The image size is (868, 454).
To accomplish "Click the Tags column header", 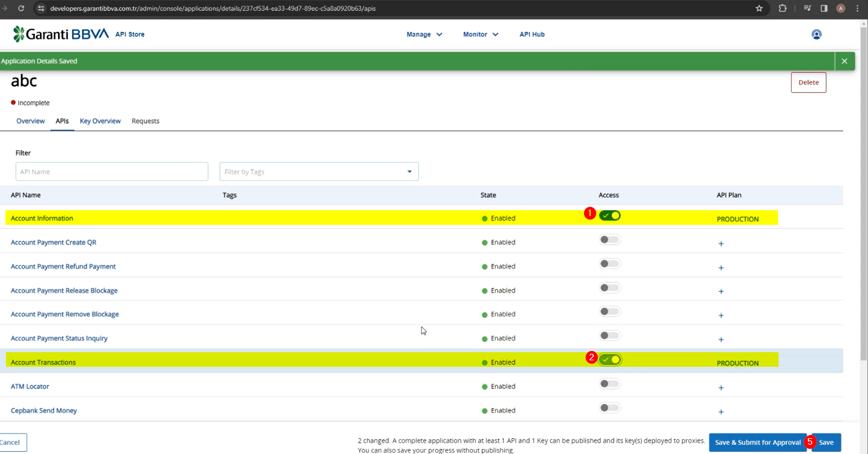I will 229,195.
